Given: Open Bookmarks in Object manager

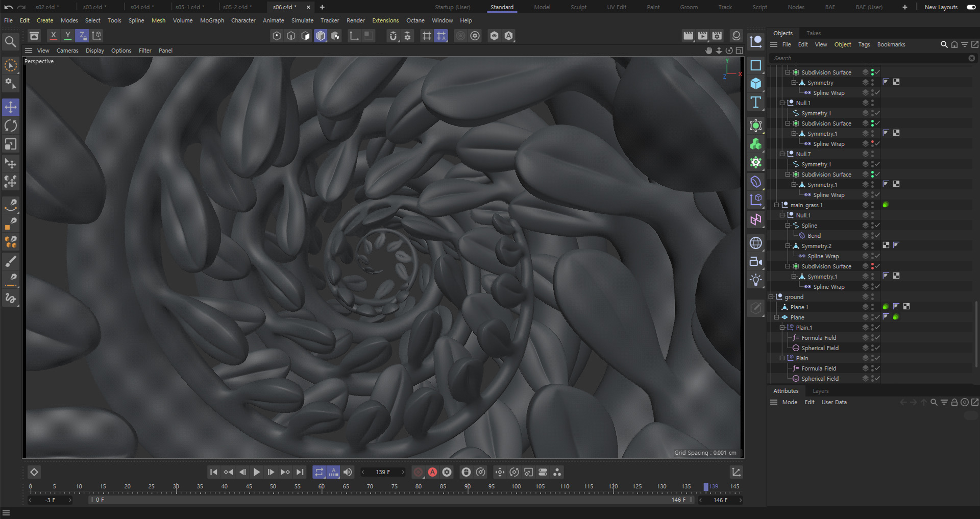Looking at the screenshot, I should pos(891,44).
